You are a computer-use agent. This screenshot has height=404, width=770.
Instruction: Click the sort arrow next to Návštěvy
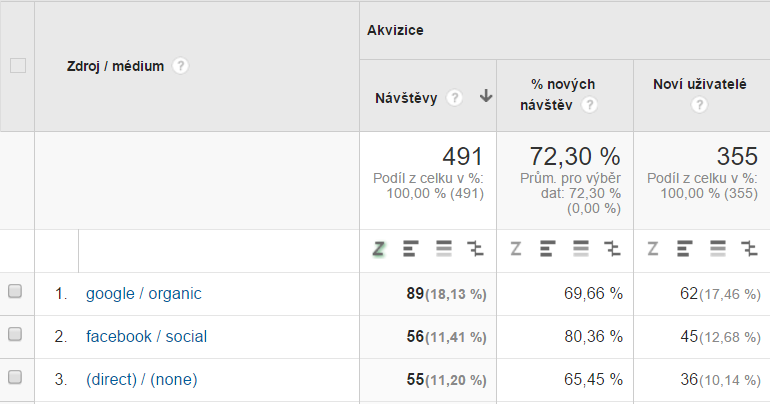(486, 97)
